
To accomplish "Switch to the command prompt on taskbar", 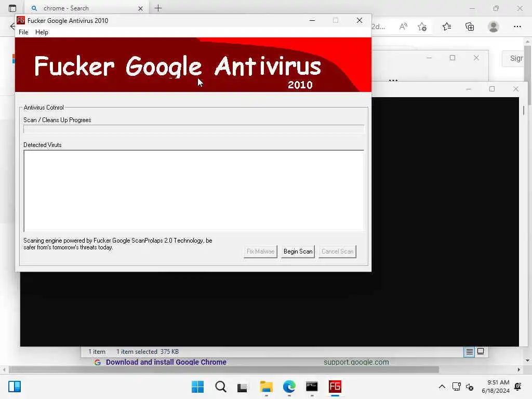I will pyautogui.click(x=312, y=387).
